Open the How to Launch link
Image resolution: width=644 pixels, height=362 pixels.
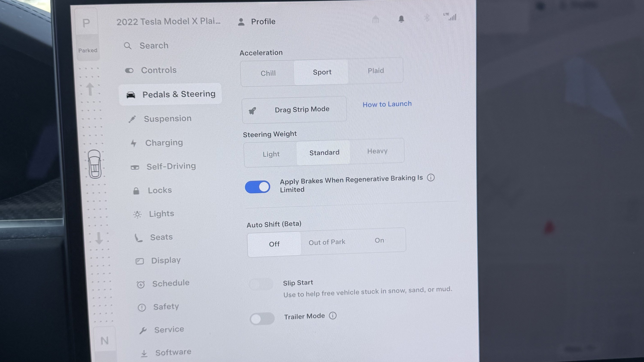387,104
